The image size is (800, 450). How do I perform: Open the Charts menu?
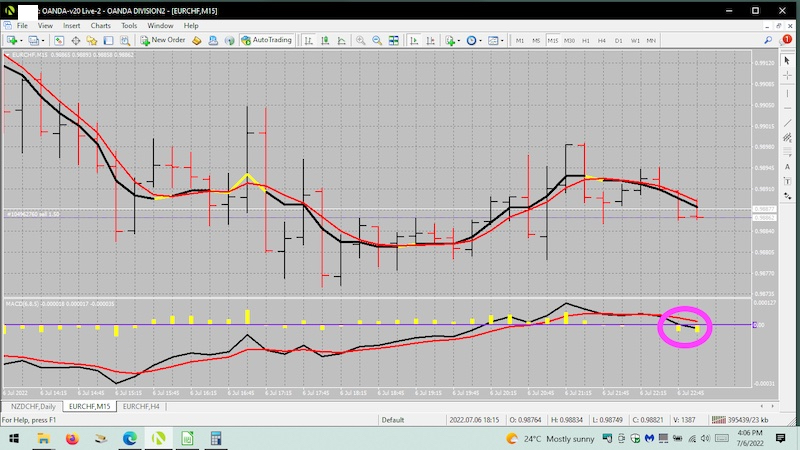(101, 26)
